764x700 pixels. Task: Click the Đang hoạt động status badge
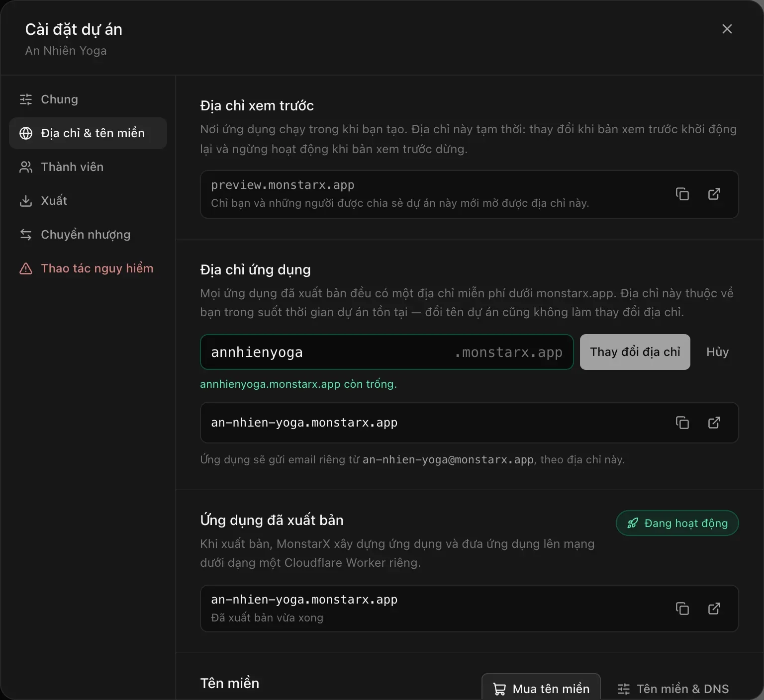point(677,523)
